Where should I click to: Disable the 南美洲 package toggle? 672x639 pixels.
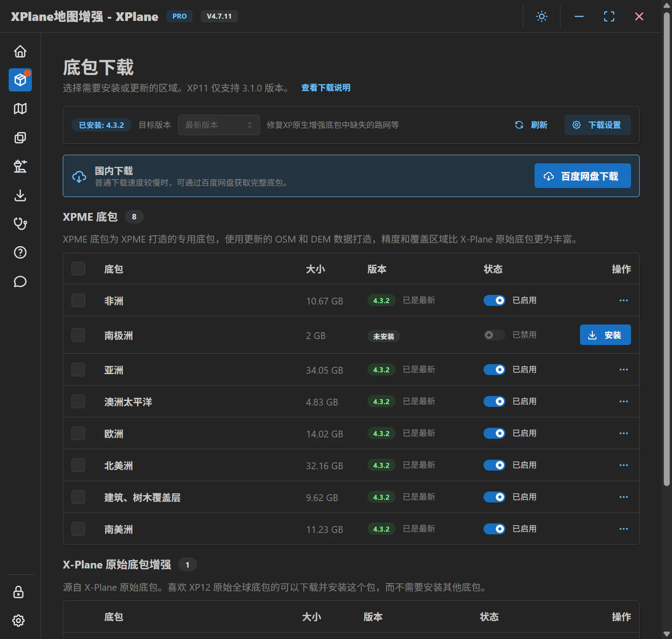click(494, 529)
